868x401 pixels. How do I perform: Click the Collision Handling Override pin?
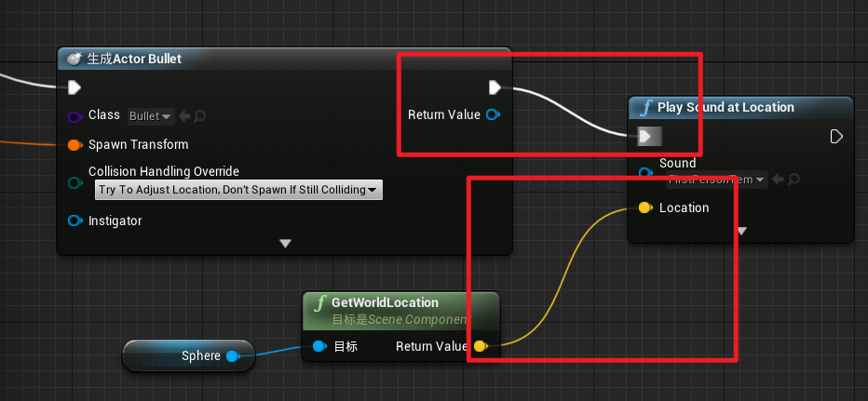click(75, 182)
